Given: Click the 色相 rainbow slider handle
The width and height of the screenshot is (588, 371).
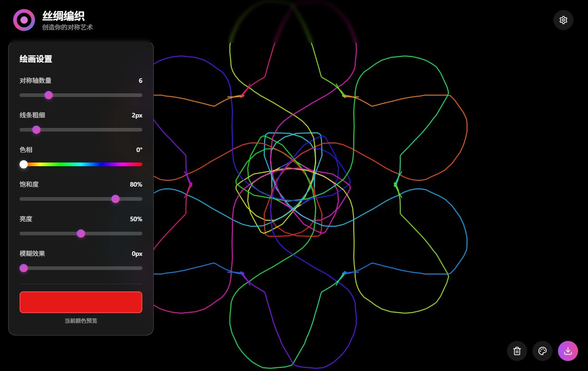Looking at the screenshot, I should point(24,164).
